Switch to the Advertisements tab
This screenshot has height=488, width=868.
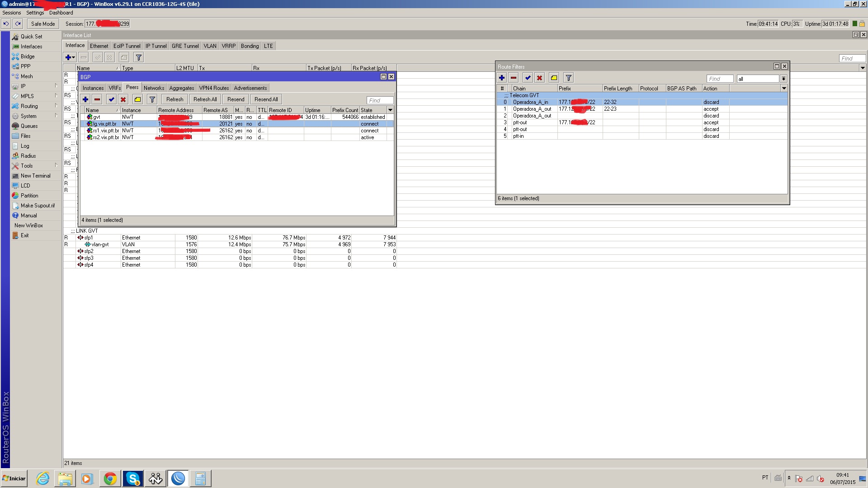tap(250, 88)
